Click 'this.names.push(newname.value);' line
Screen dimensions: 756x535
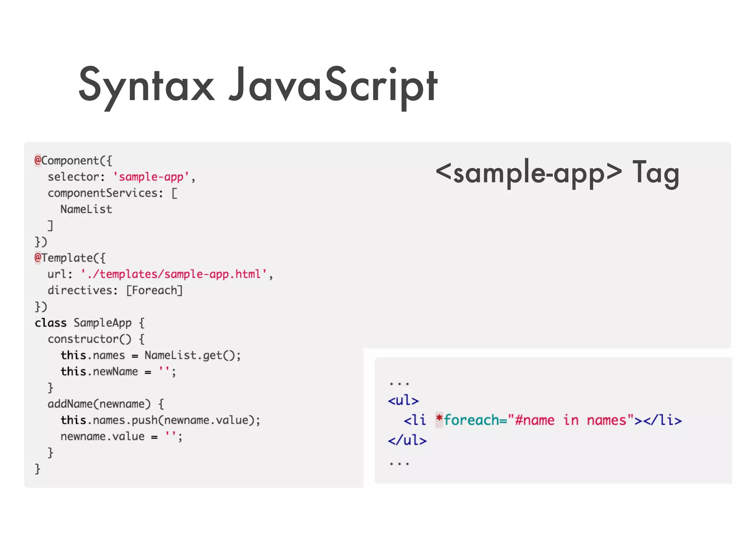161,420
